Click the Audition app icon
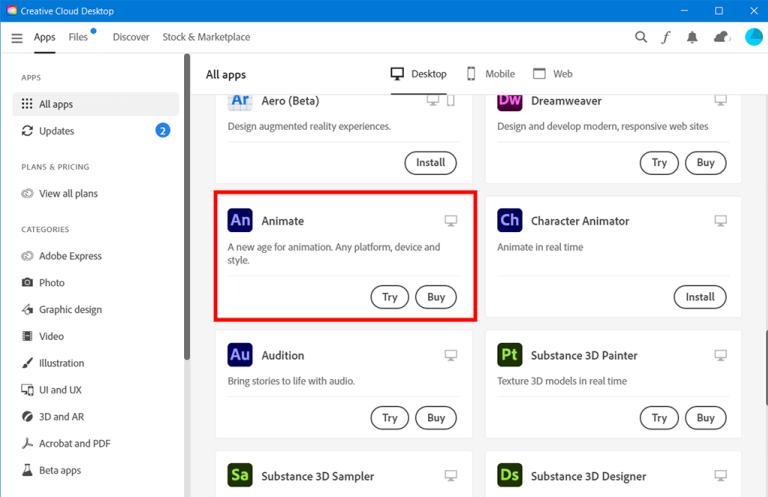Screen dimensions: 768x497 [x=240, y=355]
